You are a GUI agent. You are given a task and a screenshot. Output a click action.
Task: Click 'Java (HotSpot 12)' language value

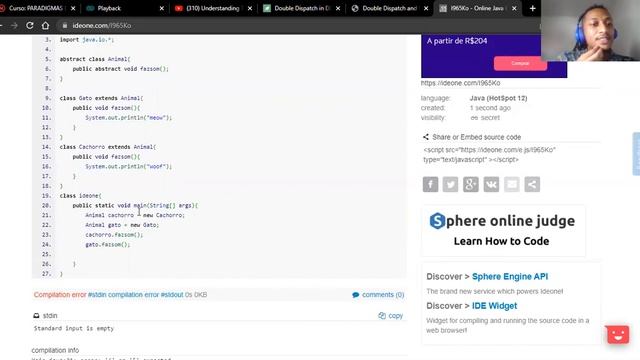pyautogui.click(x=498, y=98)
